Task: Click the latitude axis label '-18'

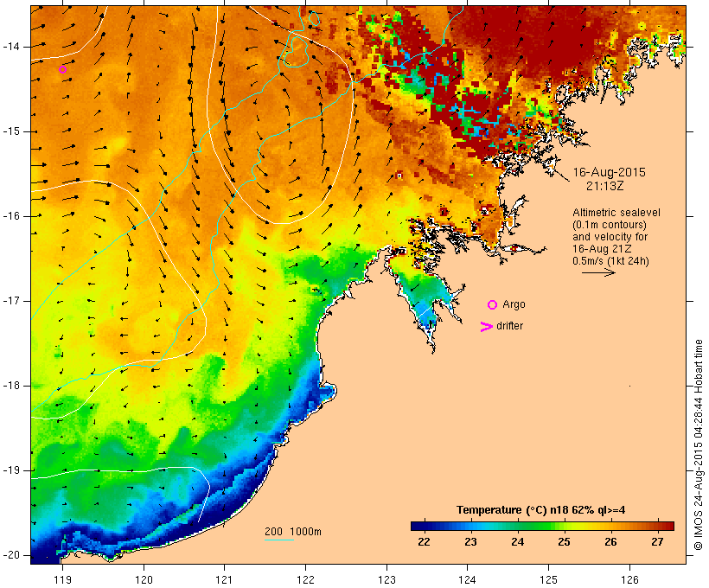Action: click(11, 386)
